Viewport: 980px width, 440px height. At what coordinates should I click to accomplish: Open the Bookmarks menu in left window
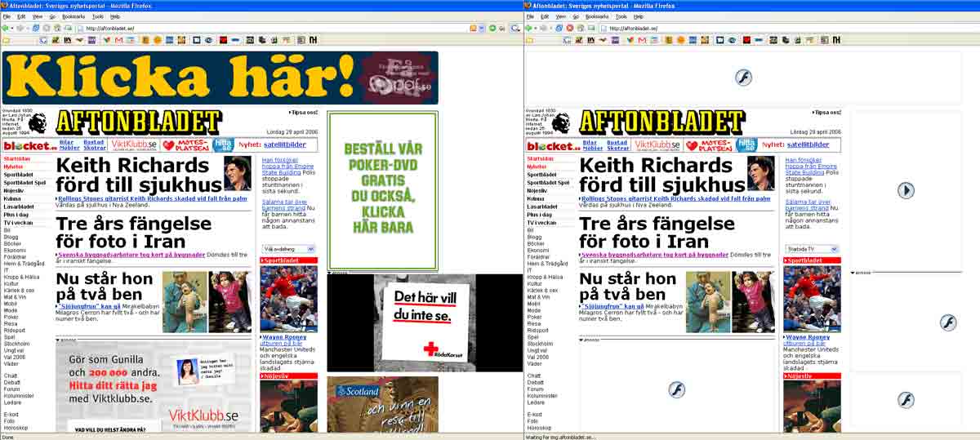pos(73,16)
